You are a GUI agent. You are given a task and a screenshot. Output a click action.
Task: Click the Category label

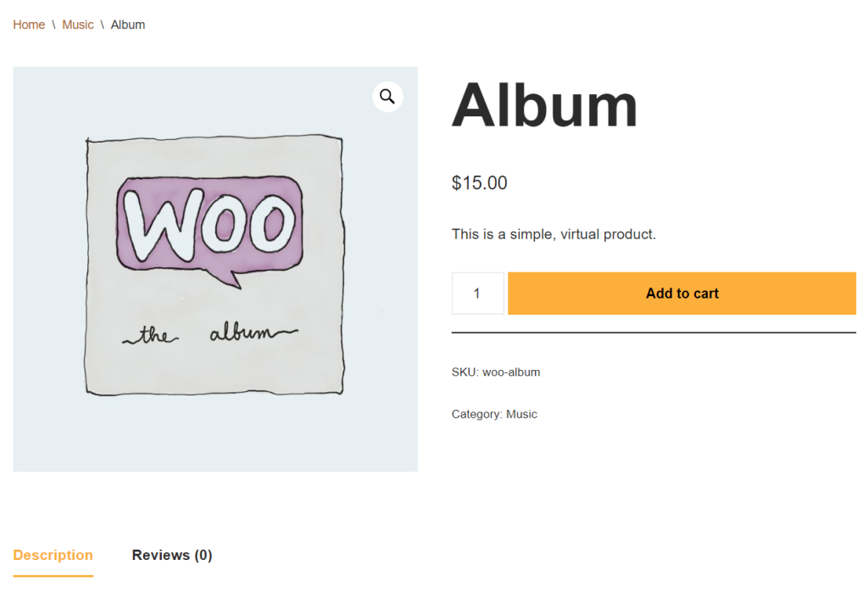475,414
